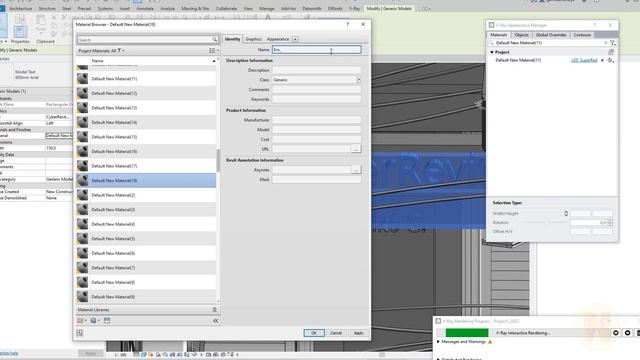640x360 pixels.
Task: Click the warning triangle next to Messages and Warnings
Action: 490,342
